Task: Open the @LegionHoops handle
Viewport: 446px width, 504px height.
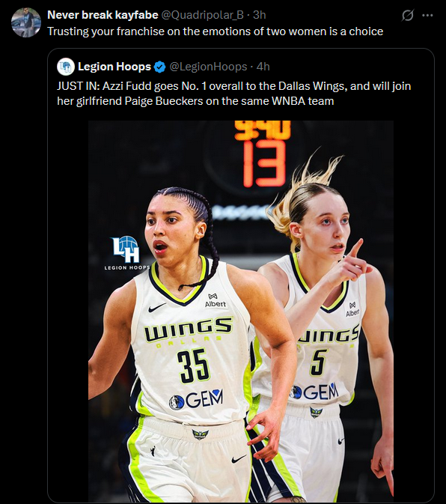Action: [208, 67]
